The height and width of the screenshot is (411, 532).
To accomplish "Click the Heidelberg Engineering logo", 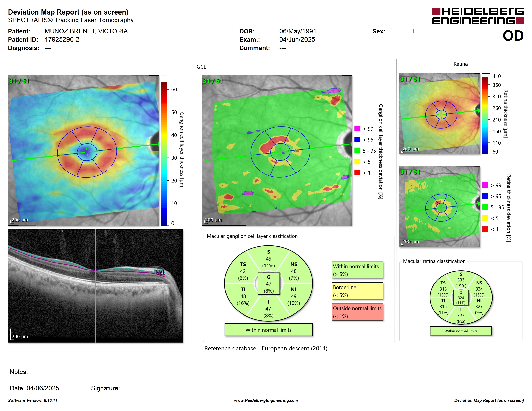I will (478, 16).
